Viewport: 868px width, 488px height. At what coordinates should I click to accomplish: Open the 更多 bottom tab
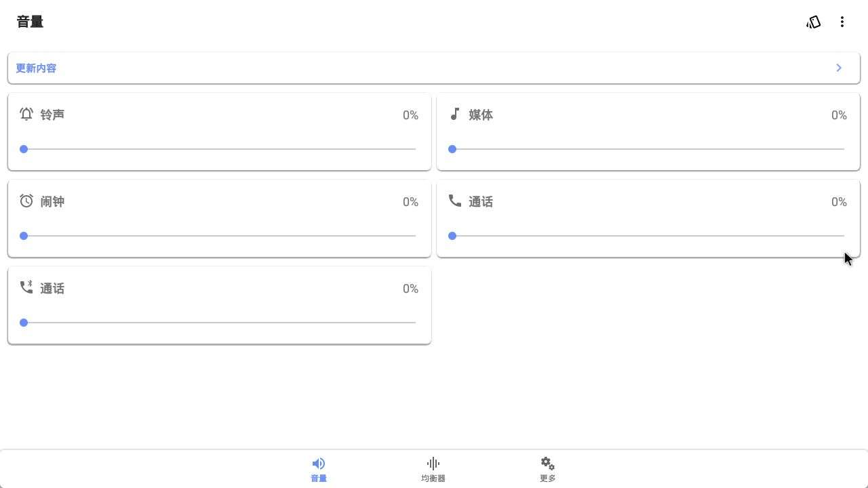pos(548,470)
